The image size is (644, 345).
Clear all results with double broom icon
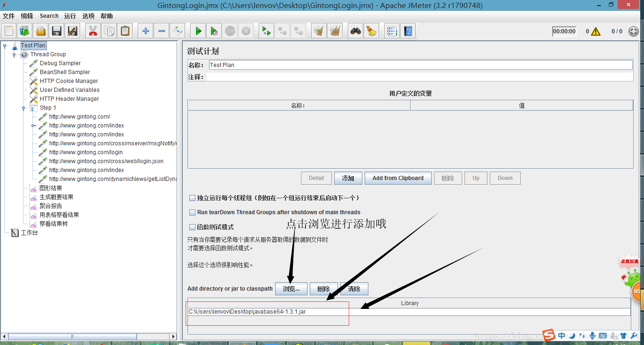(x=335, y=31)
